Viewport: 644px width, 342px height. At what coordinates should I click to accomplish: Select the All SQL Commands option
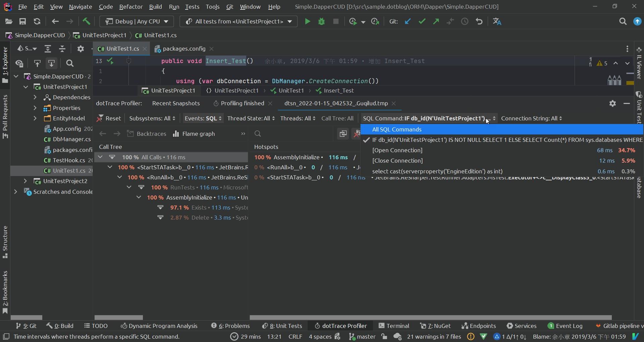point(502,129)
